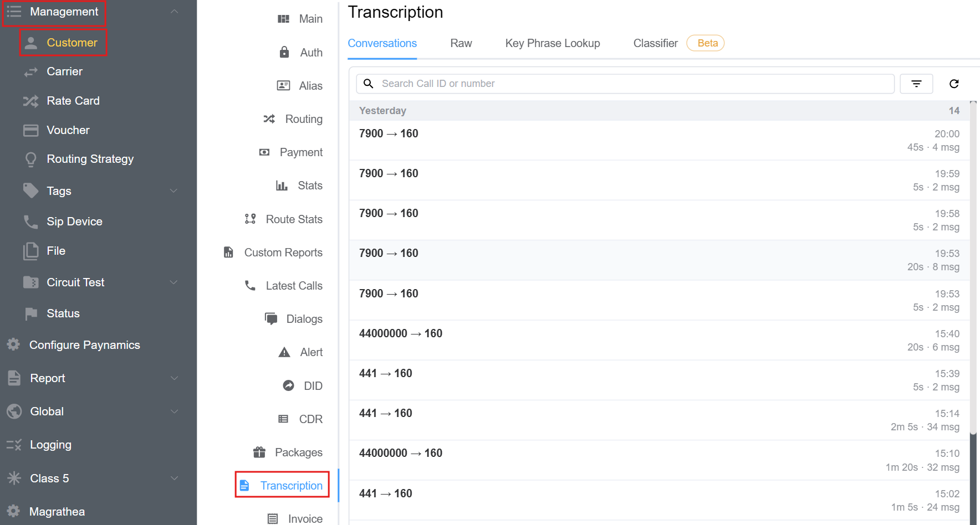Screen dimensions: 980x525
Task: Refresh the conversations list
Action: coord(954,84)
